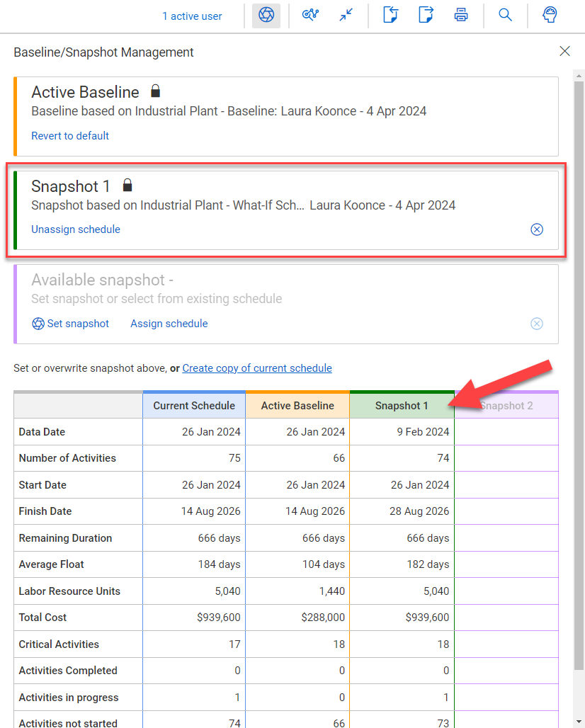The width and height of the screenshot is (585, 728).
Task: Open the print icon in the toolbar
Action: pyautogui.click(x=461, y=15)
